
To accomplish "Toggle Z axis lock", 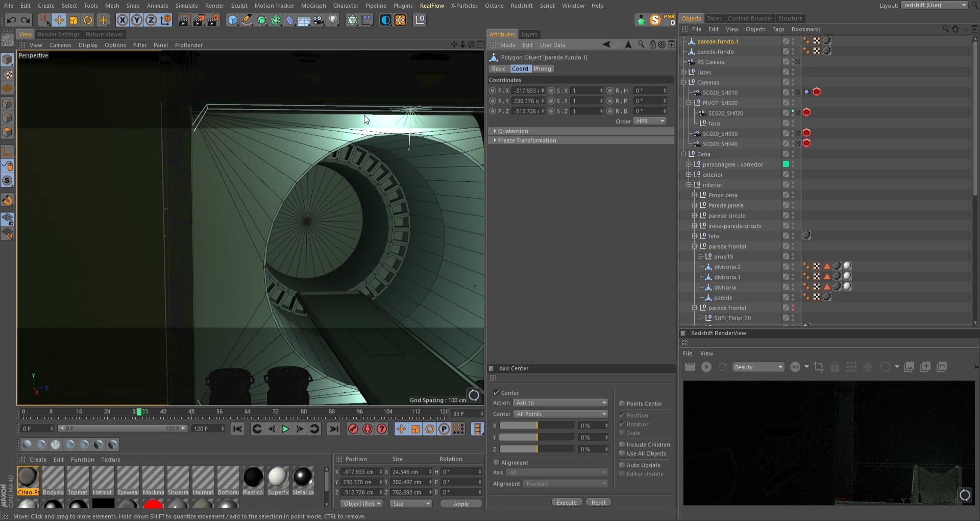I will [151, 20].
